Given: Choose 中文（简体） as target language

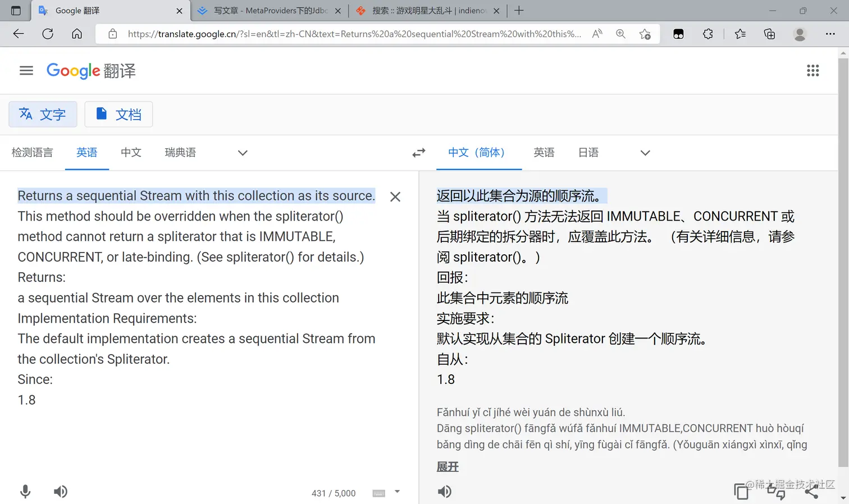Looking at the screenshot, I should click(x=479, y=153).
